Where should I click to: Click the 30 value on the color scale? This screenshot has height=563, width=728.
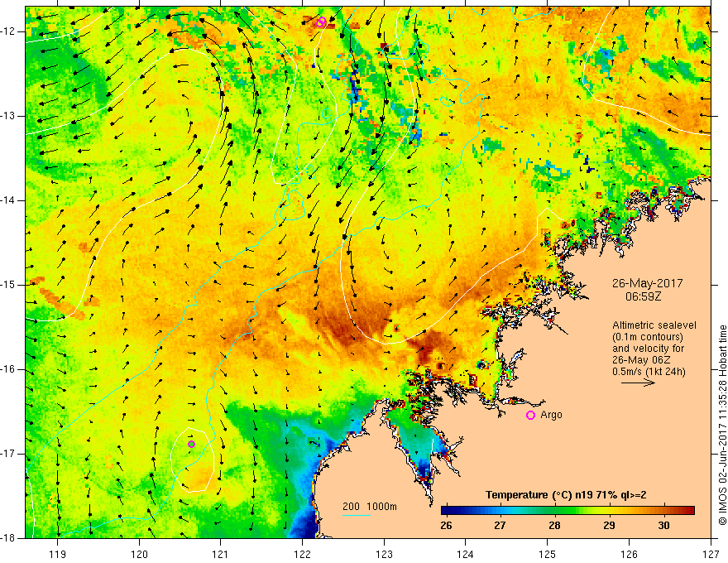[x=664, y=526]
